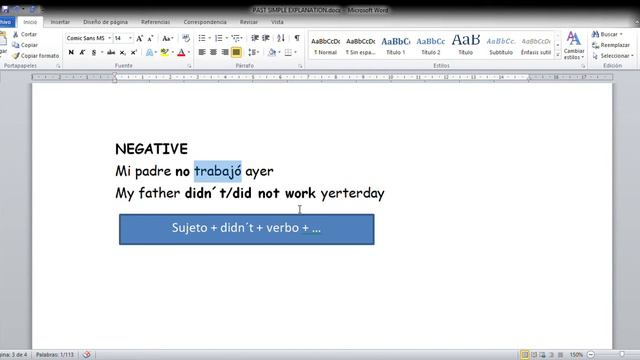Apply the Sin espaciado style
This screenshot has height=360, width=640.
[x=360, y=46]
